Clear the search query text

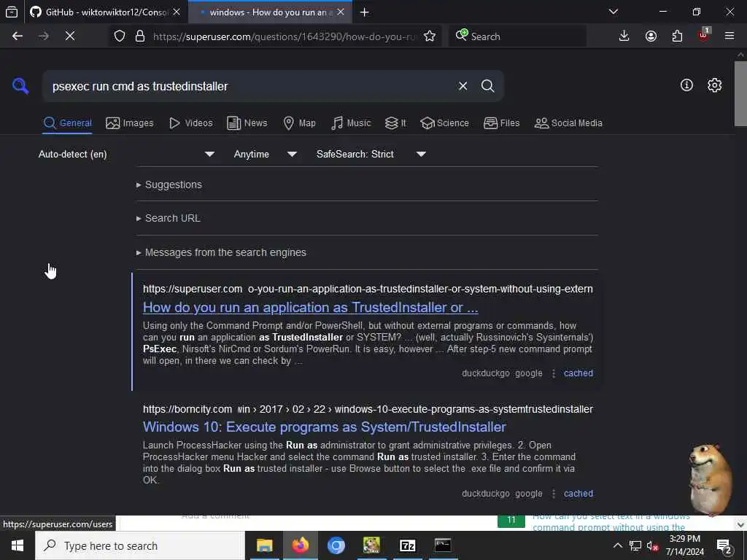462,86
